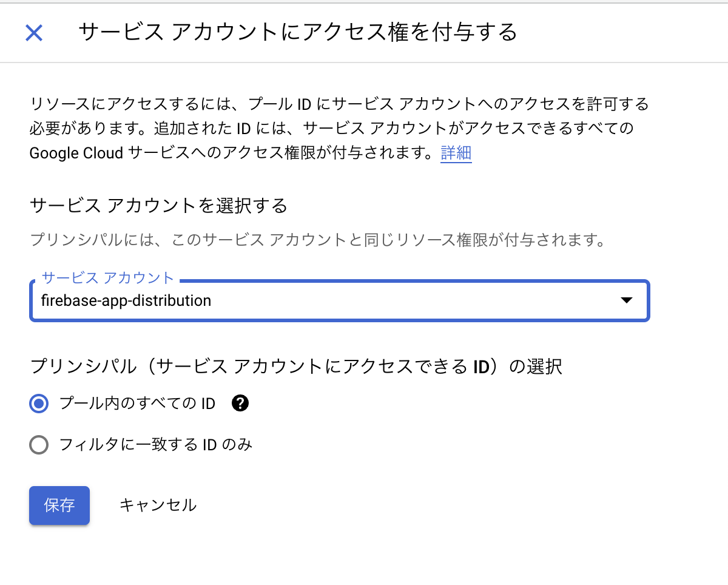Select the フィルタに一致する ID のみ radio button
This screenshot has height=585, width=728.
click(x=39, y=445)
